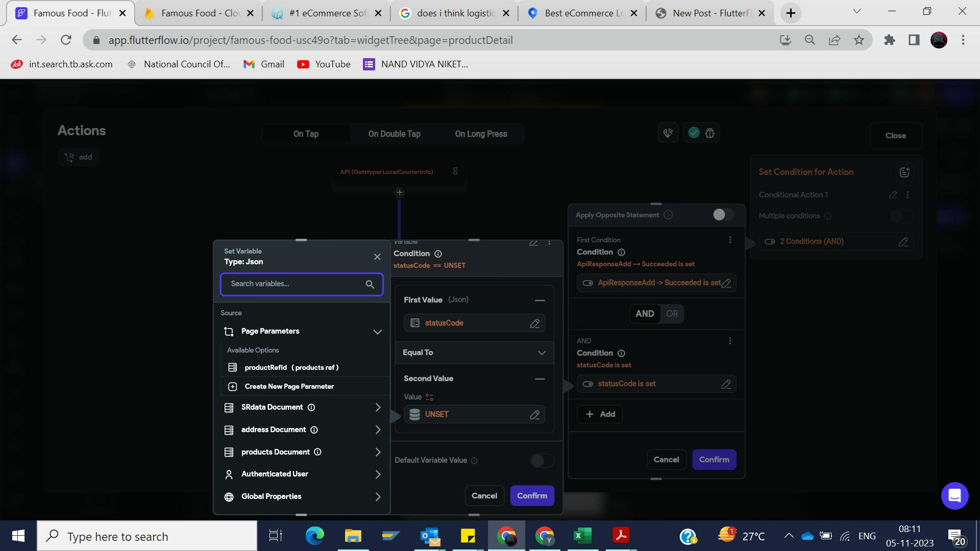This screenshot has width=980, height=551.
Task: Click the Search variables input field
Action: click(293, 284)
